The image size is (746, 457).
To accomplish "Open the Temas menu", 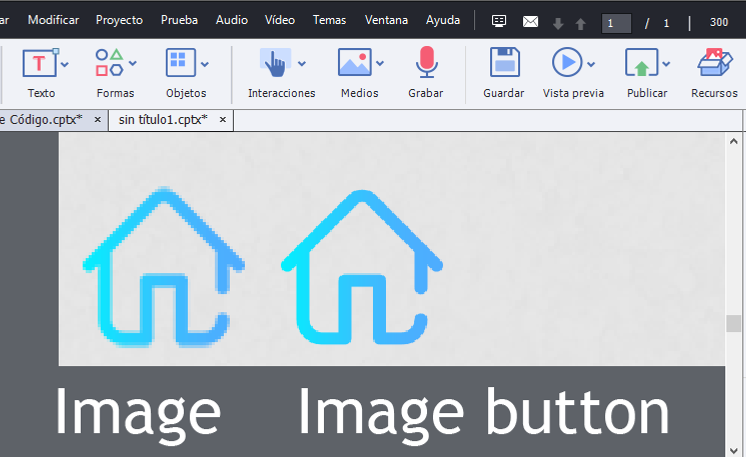I will coord(329,20).
